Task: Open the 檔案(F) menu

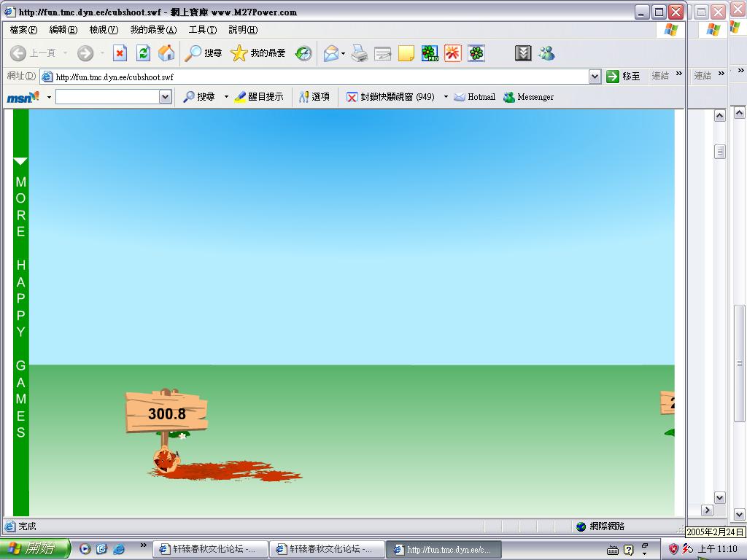Action: 23,29
